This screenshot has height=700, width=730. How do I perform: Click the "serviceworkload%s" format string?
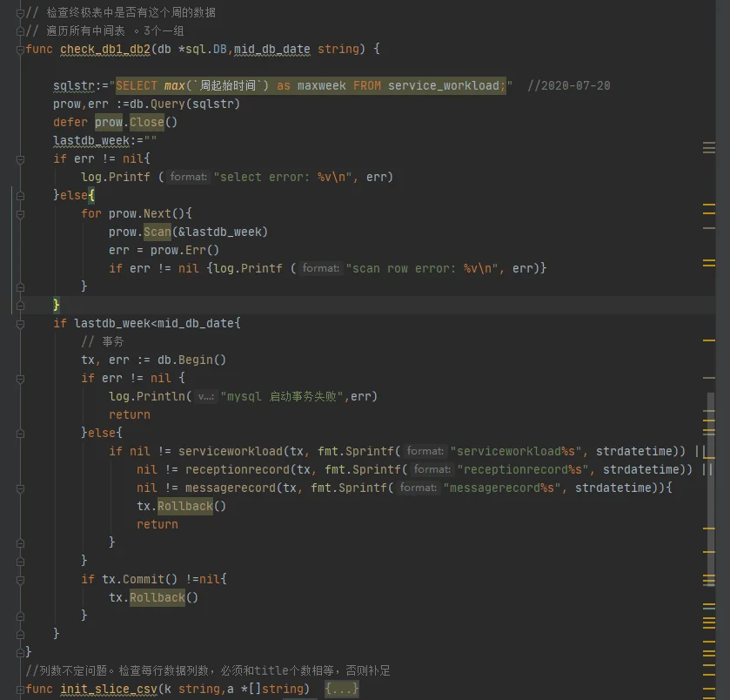pos(516,451)
